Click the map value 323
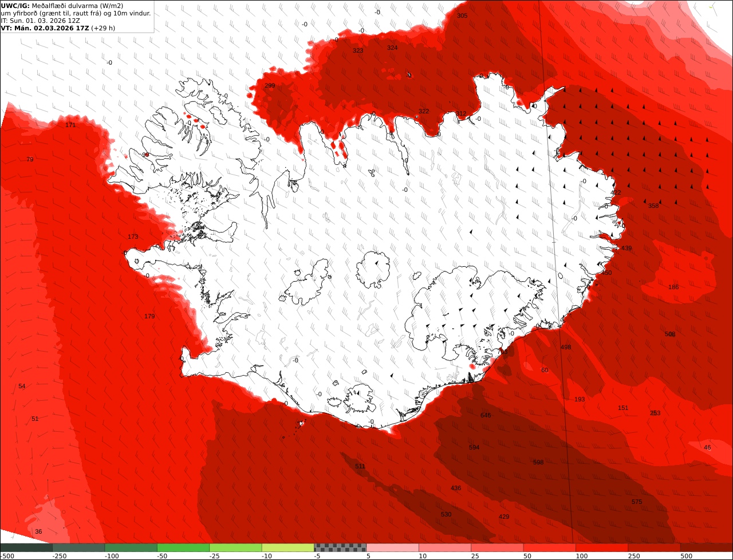The height and width of the screenshot is (560, 733). coord(358,50)
